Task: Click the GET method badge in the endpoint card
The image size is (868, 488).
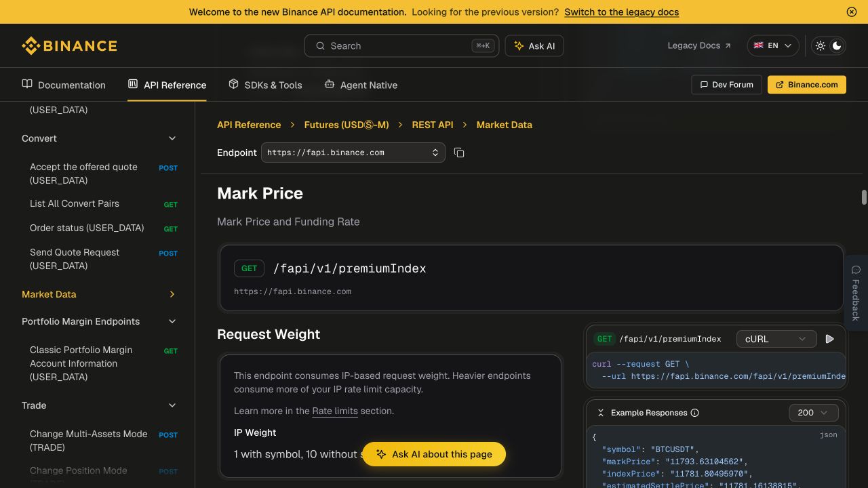Action: click(x=249, y=268)
